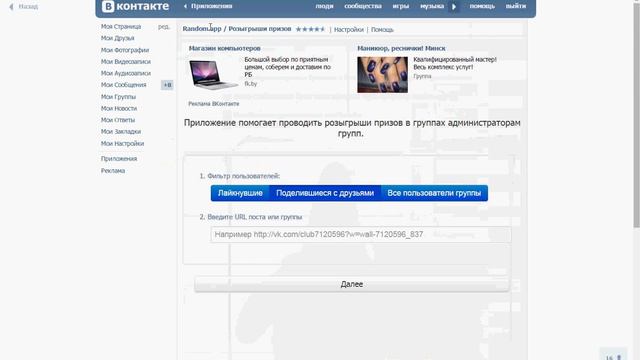The height and width of the screenshot is (360, 640).
Task: Open Мои Друзья in sidebar
Action: click(118, 38)
